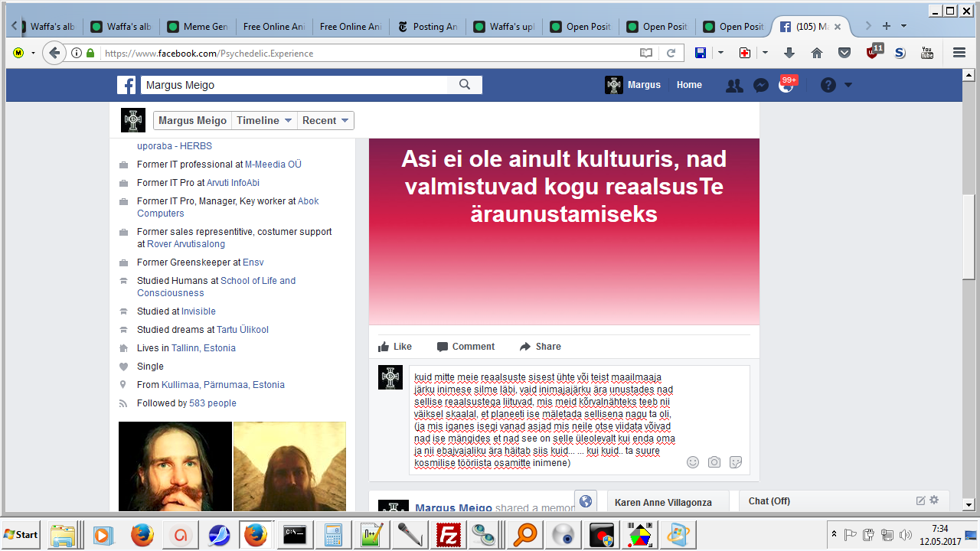Open post audience globe icon
The height and width of the screenshot is (551, 980).
[x=586, y=501]
